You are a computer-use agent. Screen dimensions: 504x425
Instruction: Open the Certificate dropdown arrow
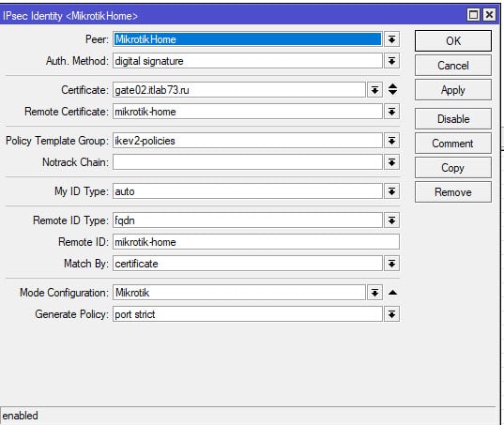pos(374,90)
